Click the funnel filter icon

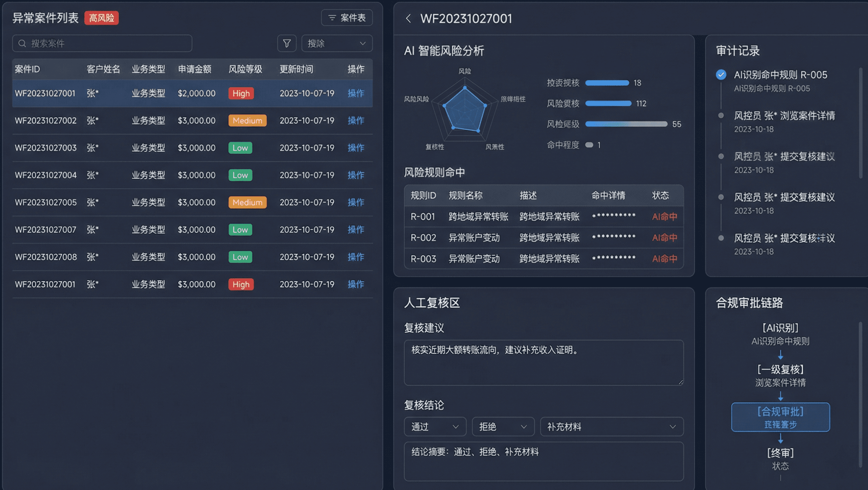pos(287,43)
